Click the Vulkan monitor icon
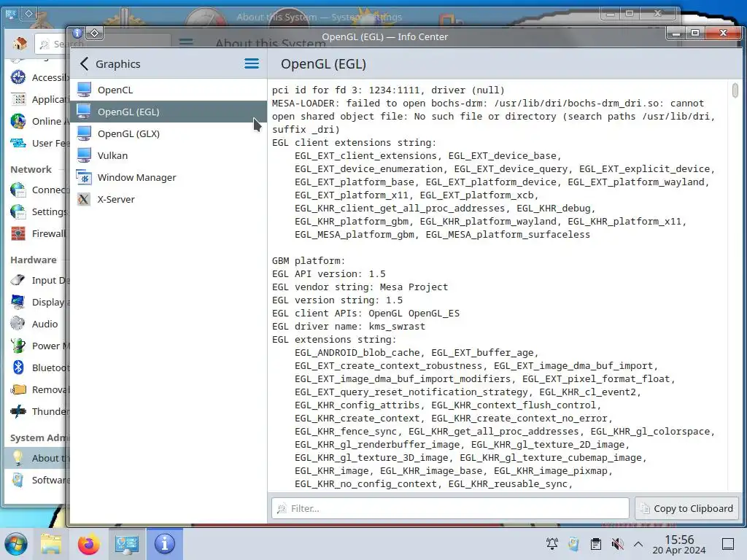Viewport: 747px width, 560px height. (x=85, y=155)
